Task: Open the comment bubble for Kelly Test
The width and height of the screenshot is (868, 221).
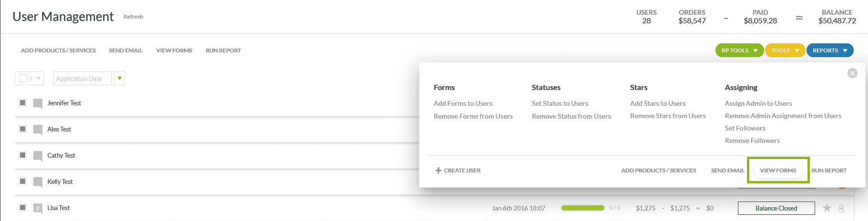Action: 38,182
